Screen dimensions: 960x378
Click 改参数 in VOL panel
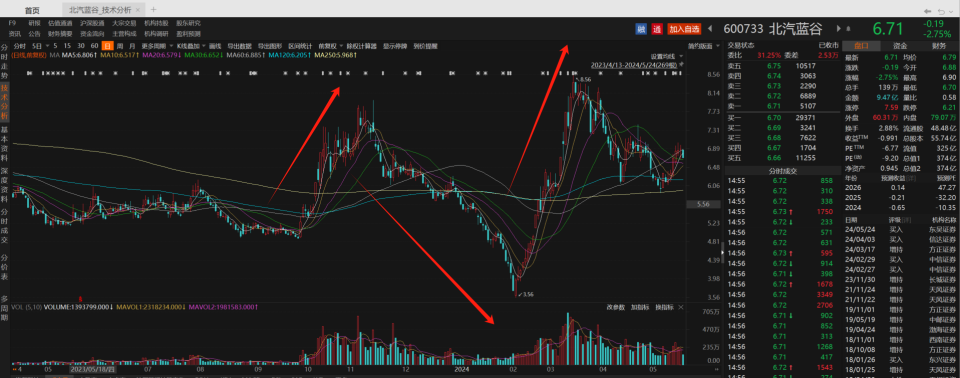tap(616, 307)
